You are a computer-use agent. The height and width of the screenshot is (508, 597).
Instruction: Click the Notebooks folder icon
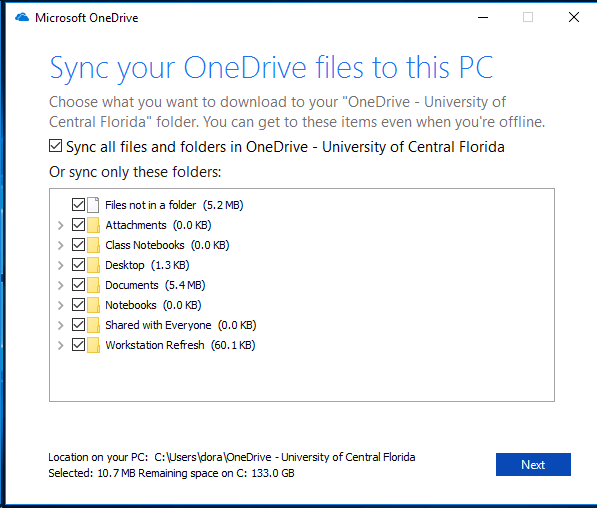93,305
